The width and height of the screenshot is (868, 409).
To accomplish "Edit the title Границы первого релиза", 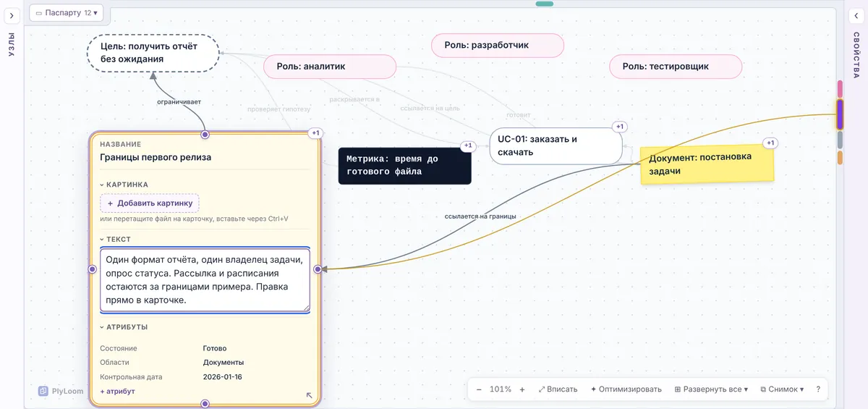I will (x=156, y=157).
